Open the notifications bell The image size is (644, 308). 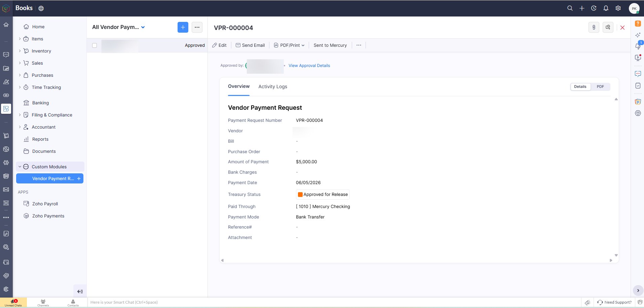606,8
